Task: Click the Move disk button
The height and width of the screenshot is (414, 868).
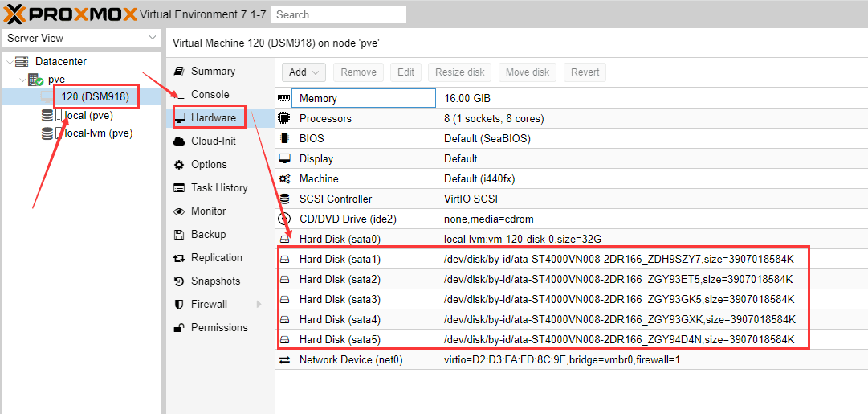Action: coord(528,72)
